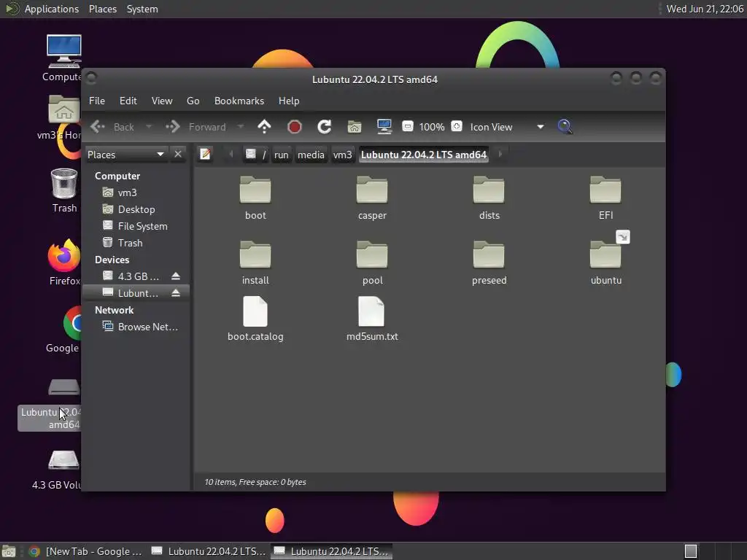The width and height of the screenshot is (747, 560).
Task: Open the Bookmarks menu
Action: point(239,101)
